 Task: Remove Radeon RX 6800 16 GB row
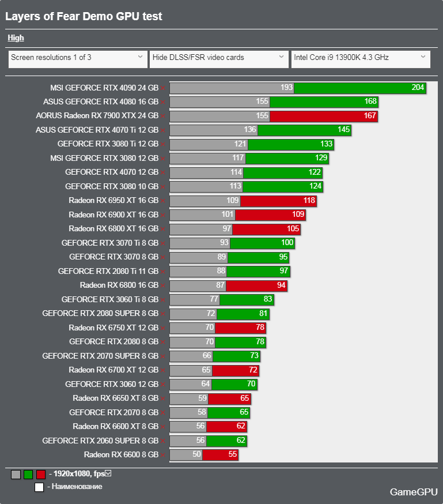tap(163, 286)
